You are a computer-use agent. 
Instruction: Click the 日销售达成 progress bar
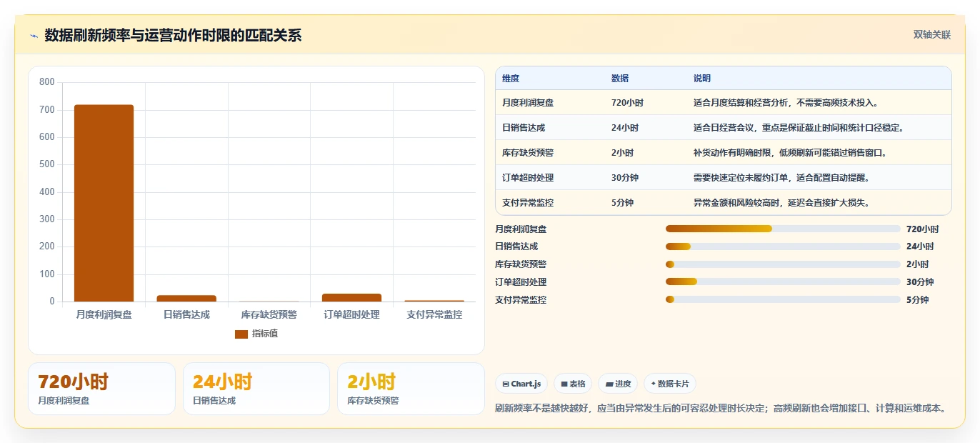coord(783,247)
